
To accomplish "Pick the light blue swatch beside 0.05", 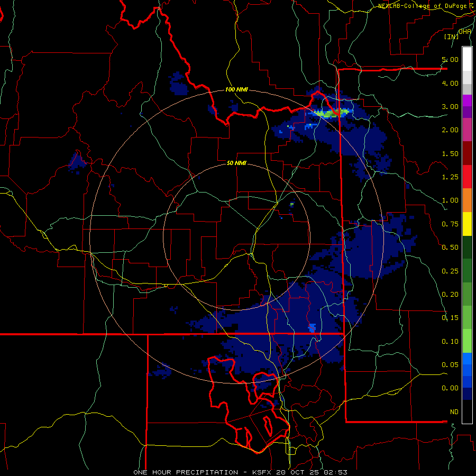I will point(467,359).
